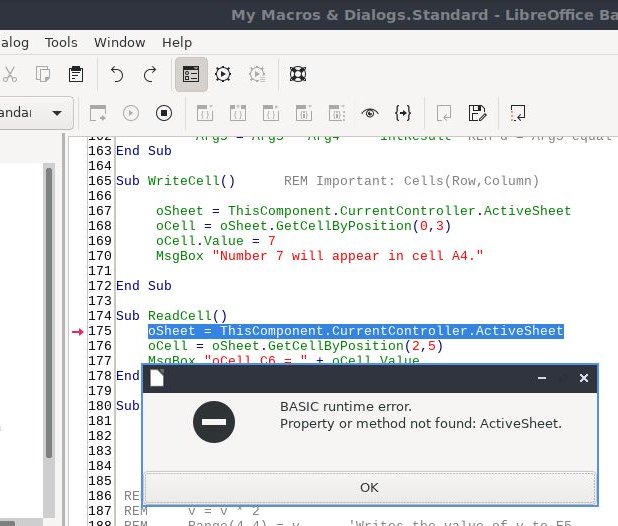Click code line 165 Sub WriteCell()
618x526 pixels.
(x=175, y=181)
